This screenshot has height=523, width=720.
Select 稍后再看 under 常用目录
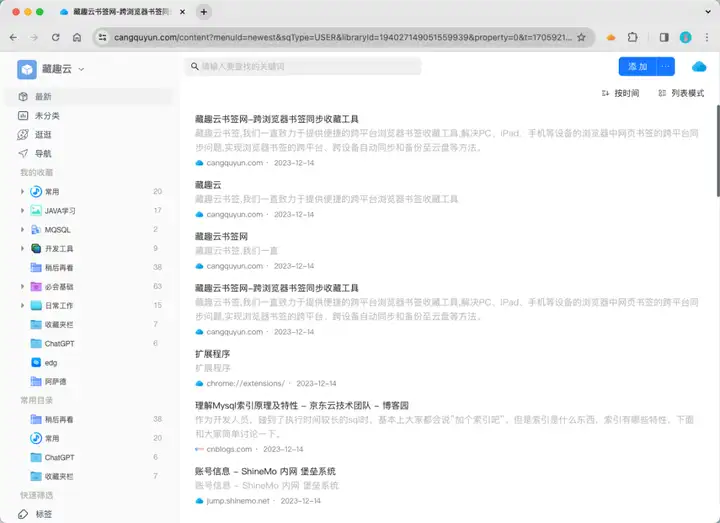point(59,419)
